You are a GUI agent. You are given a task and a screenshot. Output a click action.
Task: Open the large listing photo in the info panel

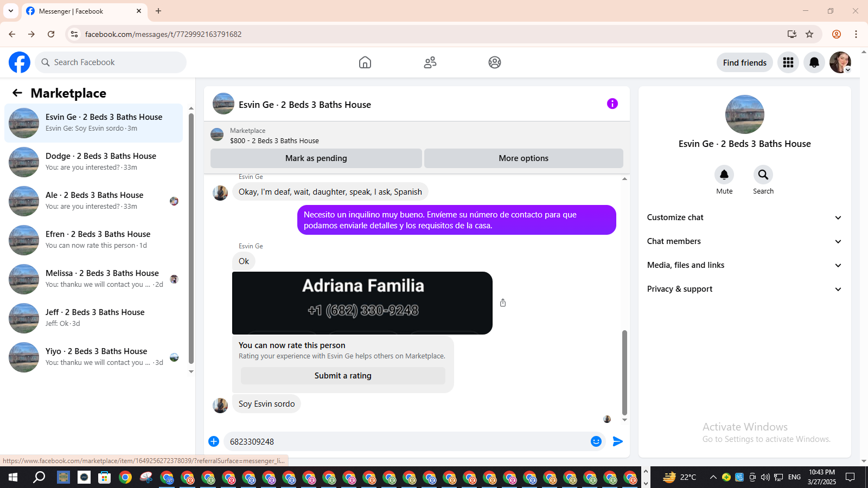pyautogui.click(x=745, y=114)
